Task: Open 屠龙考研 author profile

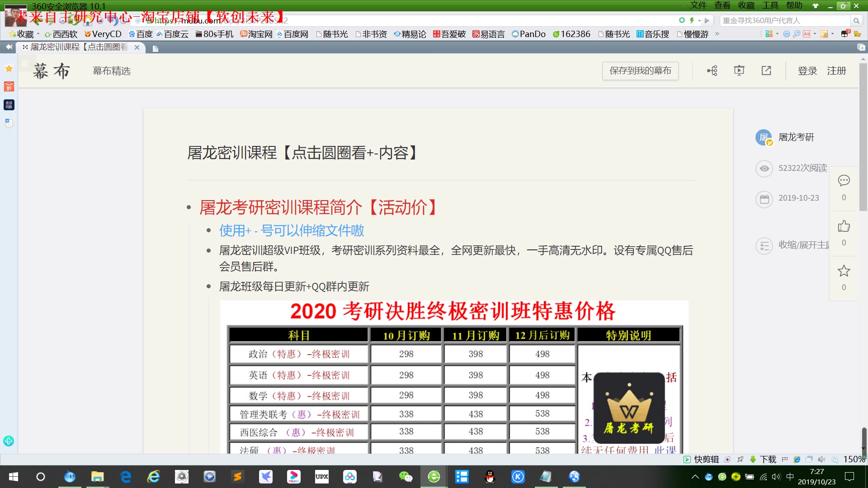Action: pos(785,137)
